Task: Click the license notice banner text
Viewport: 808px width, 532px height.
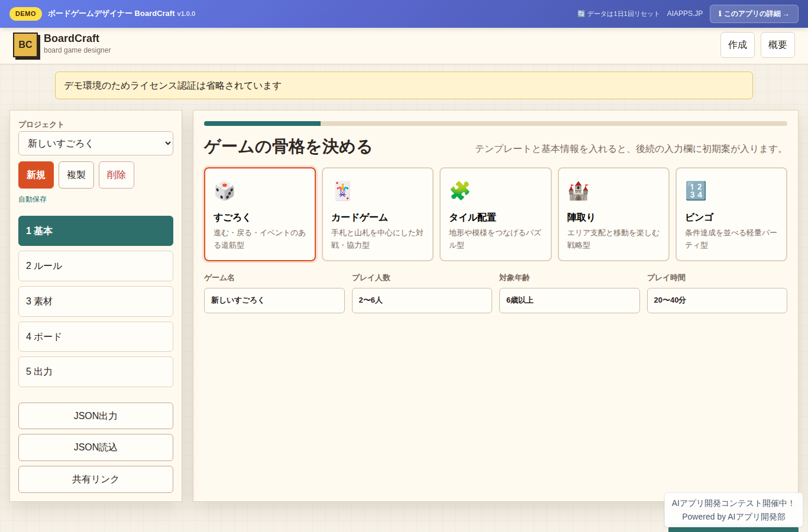Action: 173,86
